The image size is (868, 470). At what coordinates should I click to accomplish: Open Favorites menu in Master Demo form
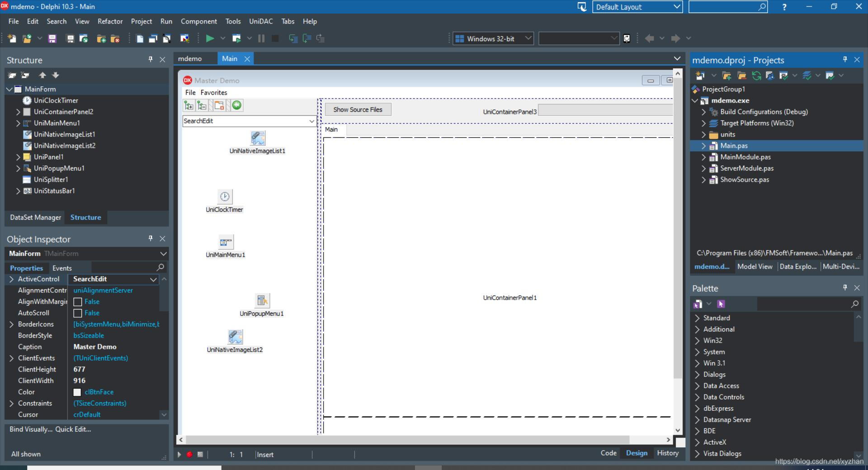[x=214, y=93]
